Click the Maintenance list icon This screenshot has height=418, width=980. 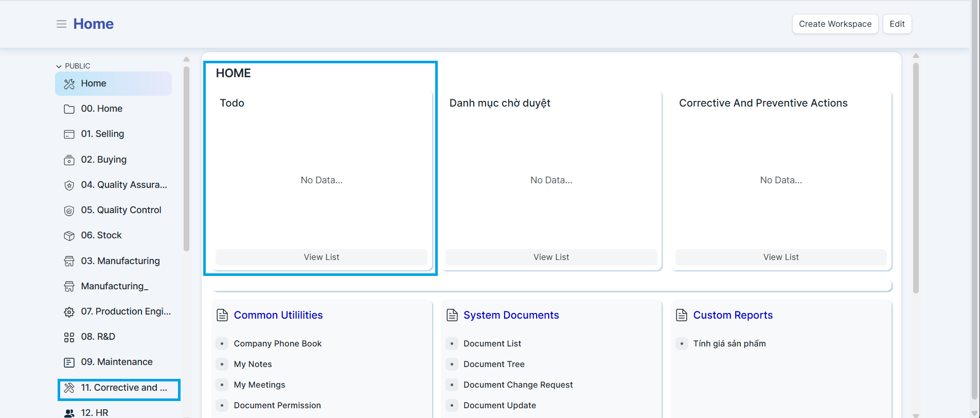coord(69,362)
